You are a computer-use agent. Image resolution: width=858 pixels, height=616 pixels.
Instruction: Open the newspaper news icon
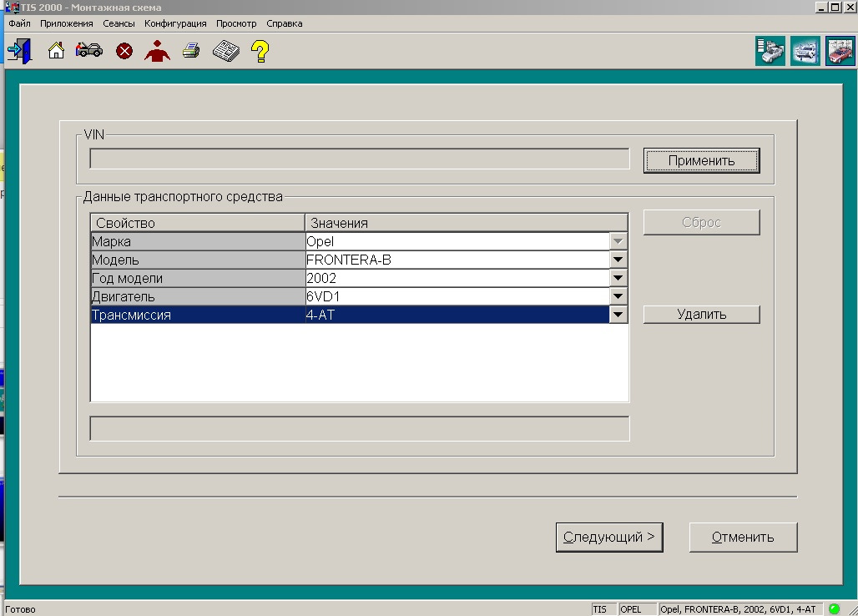pos(226,51)
